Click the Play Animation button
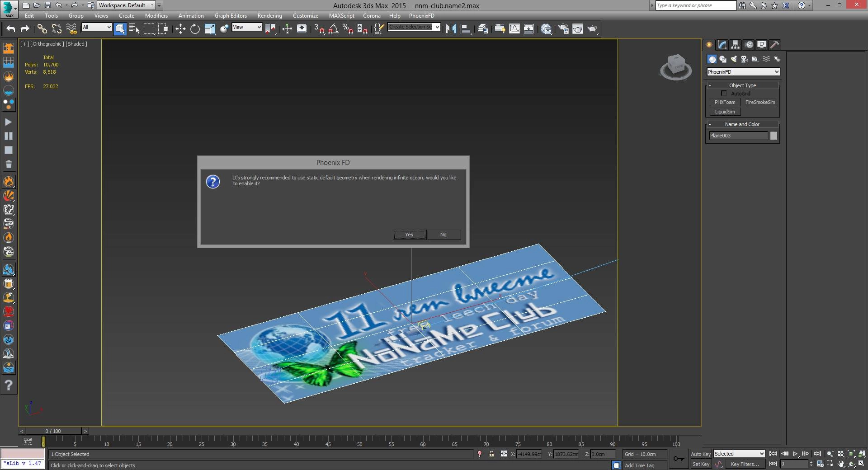The height and width of the screenshot is (470, 868). pyautogui.click(x=795, y=454)
